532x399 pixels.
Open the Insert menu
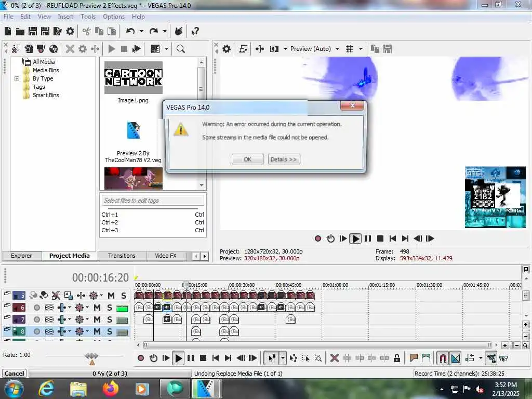(65, 17)
